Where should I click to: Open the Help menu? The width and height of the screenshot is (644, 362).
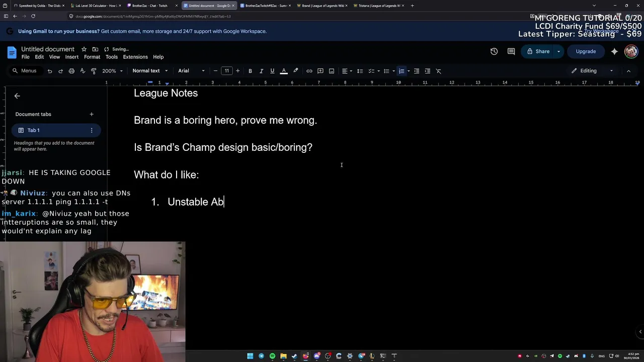point(158,57)
